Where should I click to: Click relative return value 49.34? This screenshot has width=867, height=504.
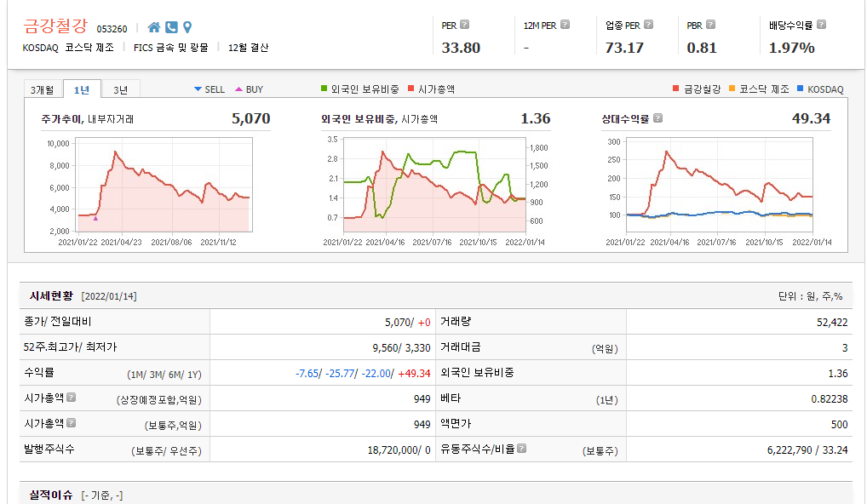point(811,118)
